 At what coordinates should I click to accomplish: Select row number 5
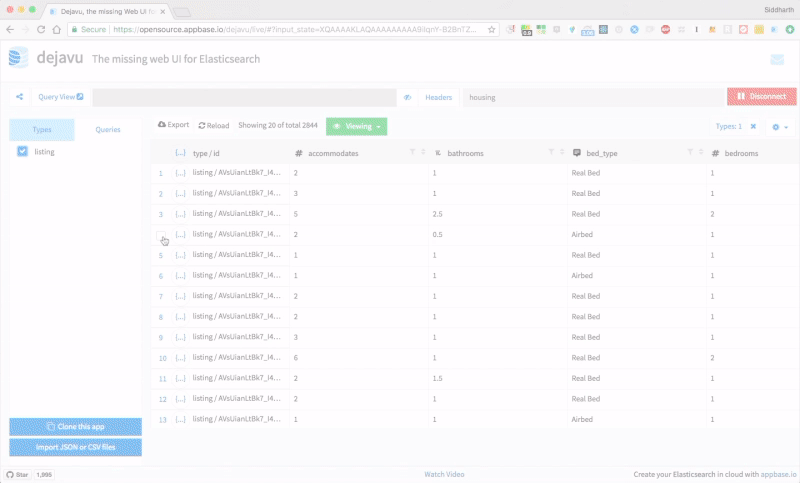click(x=161, y=255)
